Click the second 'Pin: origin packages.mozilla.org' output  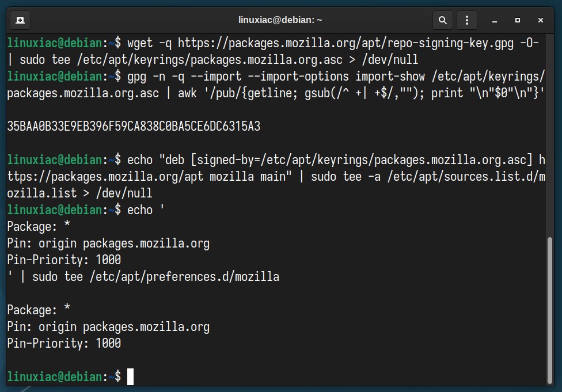click(x=108, y=327)
